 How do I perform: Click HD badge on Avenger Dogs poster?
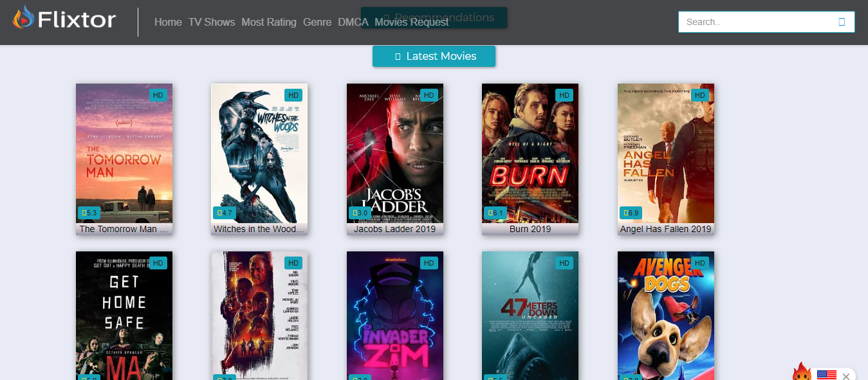click(x=700, y=263)
